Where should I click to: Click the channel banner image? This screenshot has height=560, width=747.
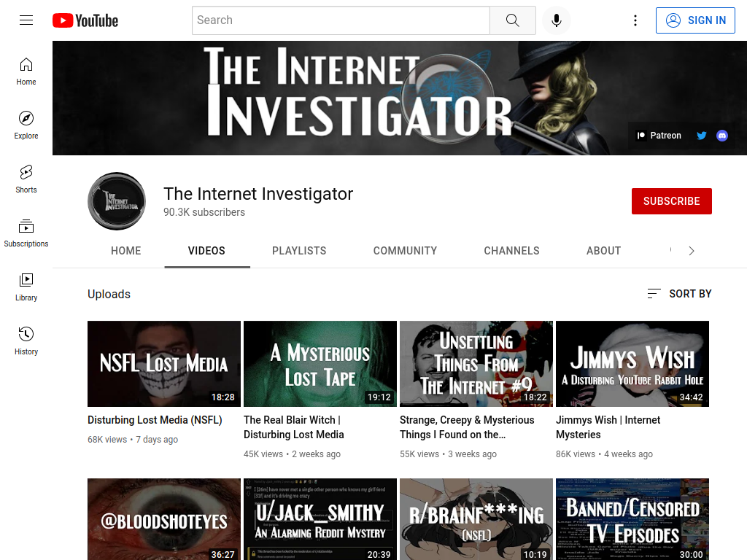pos(400,98)
